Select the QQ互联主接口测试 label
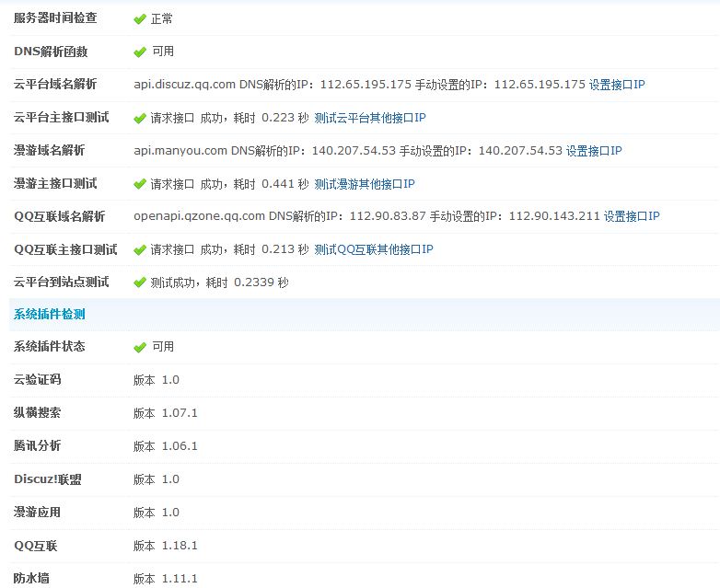 tap(65, 249)
